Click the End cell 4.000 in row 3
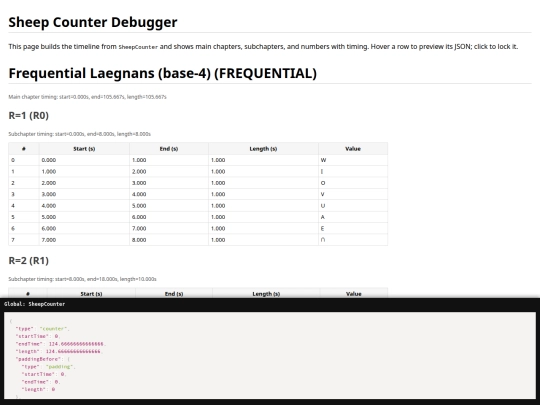Image resolution: width=540 pixels, height=405 pixels. tap(169, 194)
